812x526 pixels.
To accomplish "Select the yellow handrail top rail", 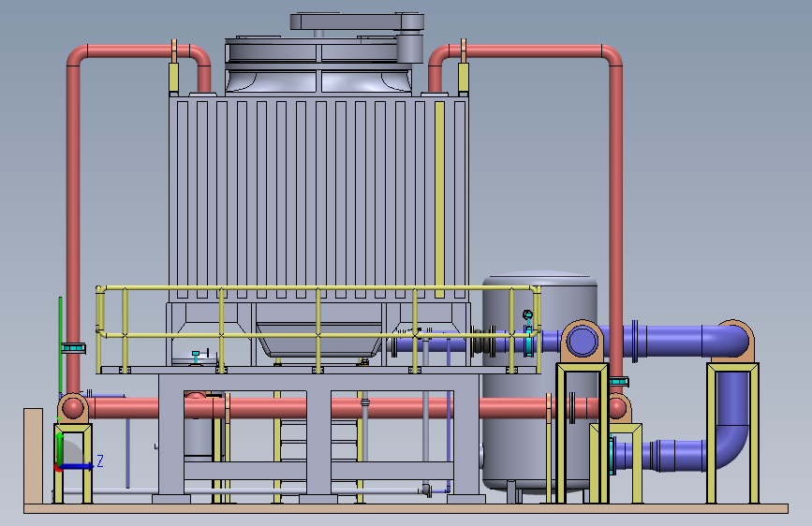I will click(x=318, y=288).
